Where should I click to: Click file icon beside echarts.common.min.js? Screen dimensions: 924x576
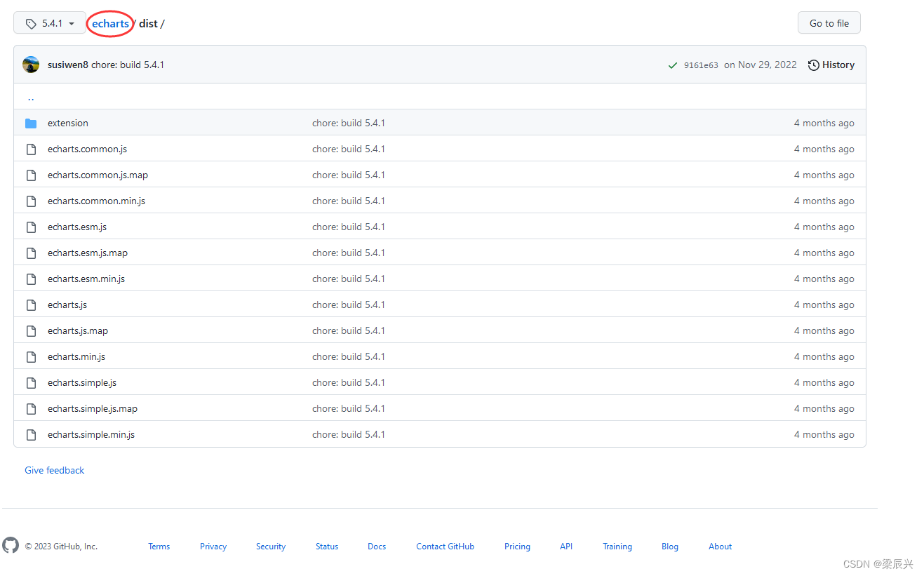(x=31, y=201)
